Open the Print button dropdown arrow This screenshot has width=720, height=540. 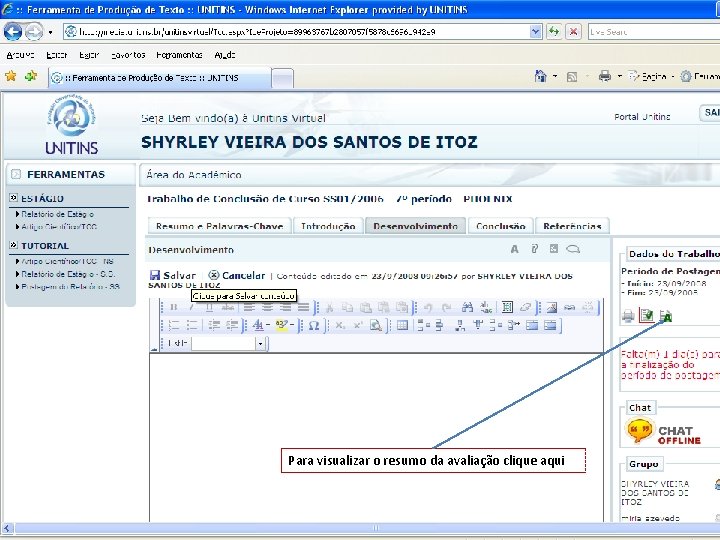coord(619,76)
